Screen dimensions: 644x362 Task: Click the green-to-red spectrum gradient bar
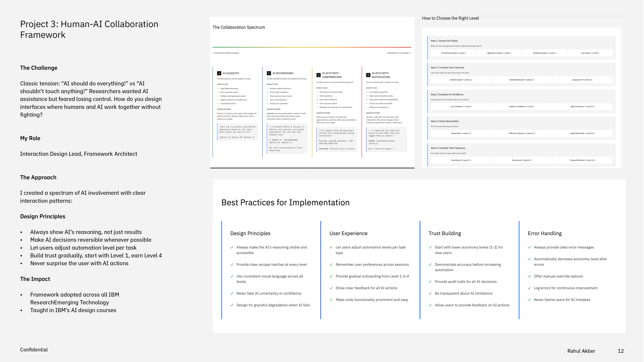pyautogui.click(x=312, y=47)
